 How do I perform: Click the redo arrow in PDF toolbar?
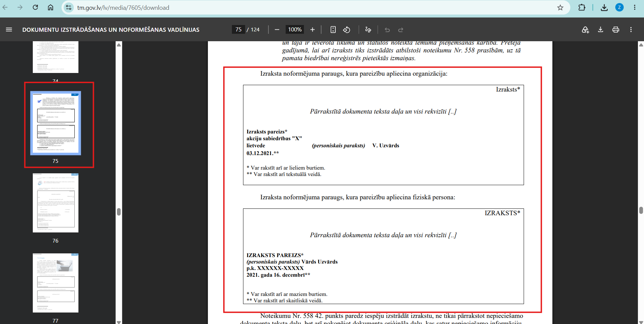pyautogui.click(x=401, y=30)
